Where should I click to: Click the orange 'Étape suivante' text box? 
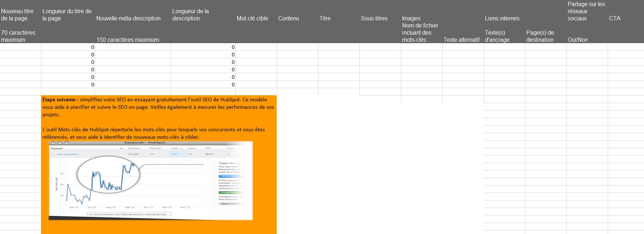[x=159, y=164]
